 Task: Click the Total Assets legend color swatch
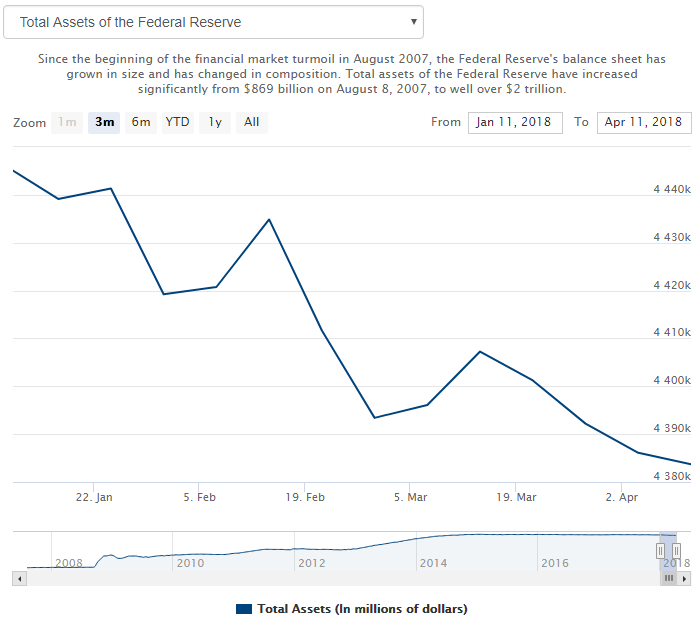pyautogui.click(x=244, y=609)
